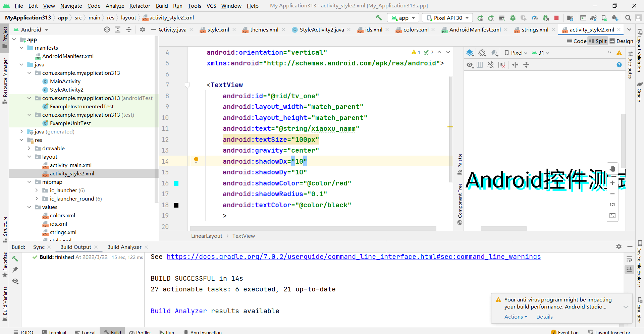This screenshot has width=644, height=334.
Task: Open SDK Manager toolbar icon
Action: tap(614, 18)
